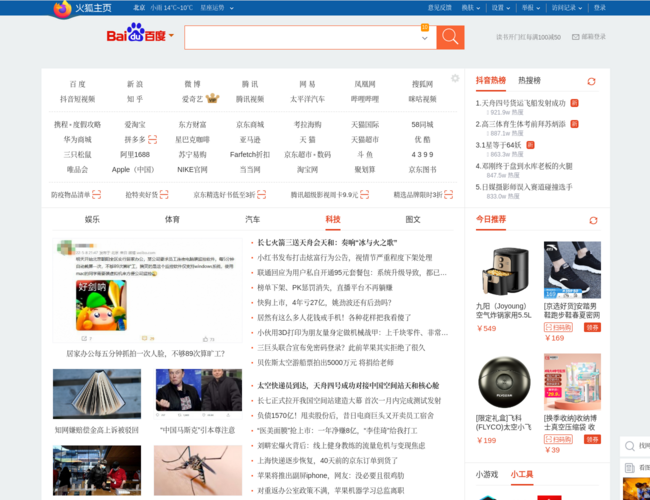Open the "中国马斯克"引本尊注意 photo
The width and height of the screenshot is (650, 500).
coord(199,394)
